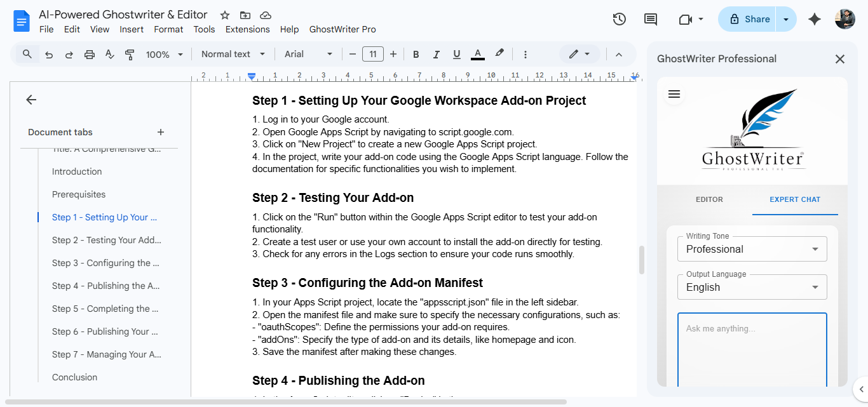Open the Output Language dropdown
Image resolution: width=868 pixels, height=407 pixels.
(752, 286)
